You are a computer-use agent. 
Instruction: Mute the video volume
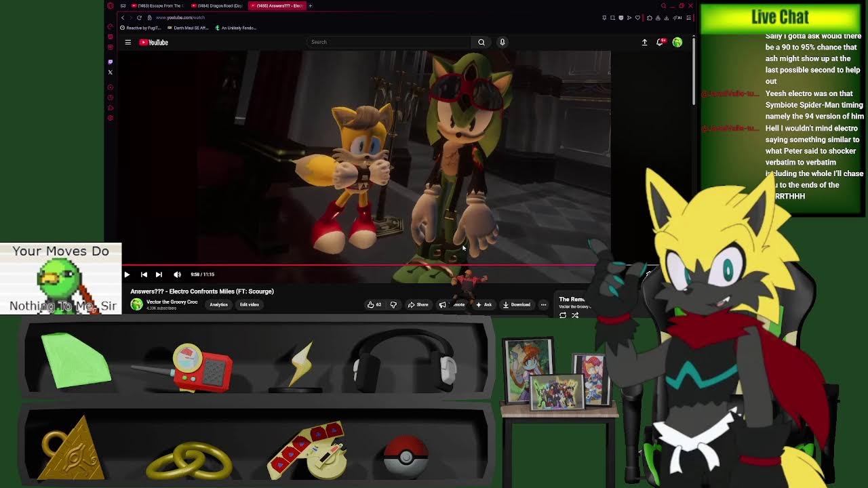pos(177,274)
